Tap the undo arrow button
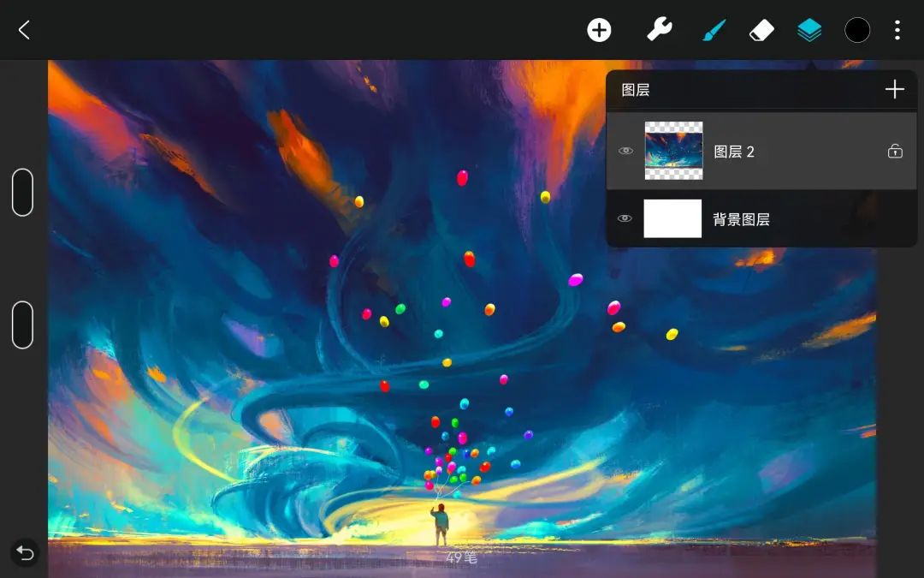Screen dimensions: 924x578 point(25,552)
